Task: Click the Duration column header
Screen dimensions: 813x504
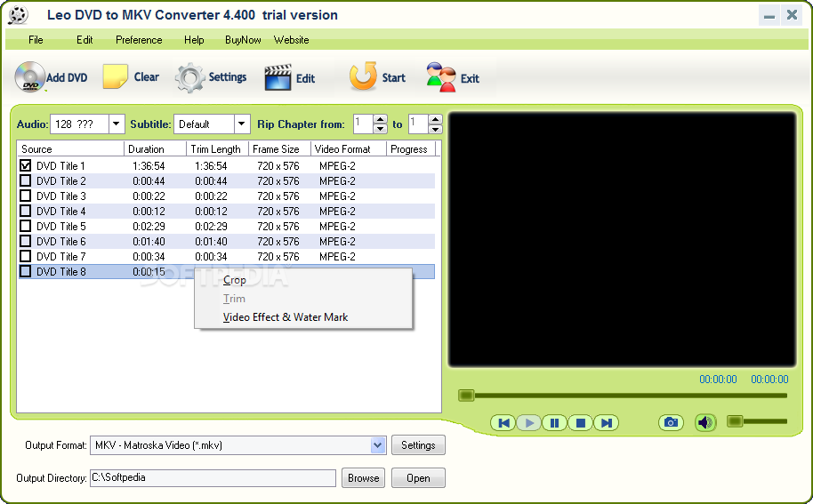Action: [155, 149]
